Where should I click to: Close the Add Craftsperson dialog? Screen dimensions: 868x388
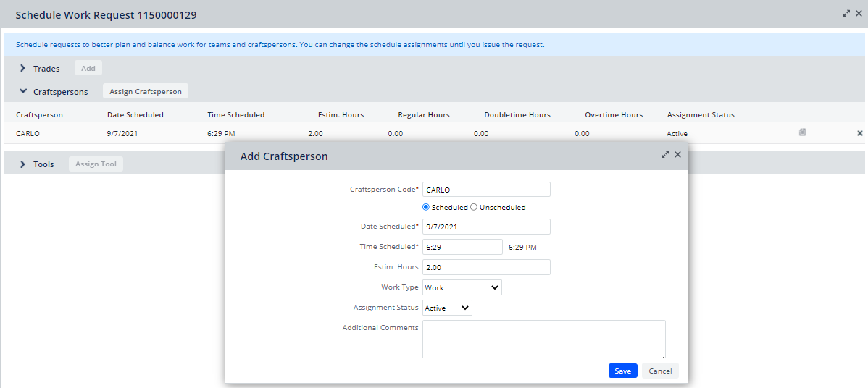[x=677, y=155]
